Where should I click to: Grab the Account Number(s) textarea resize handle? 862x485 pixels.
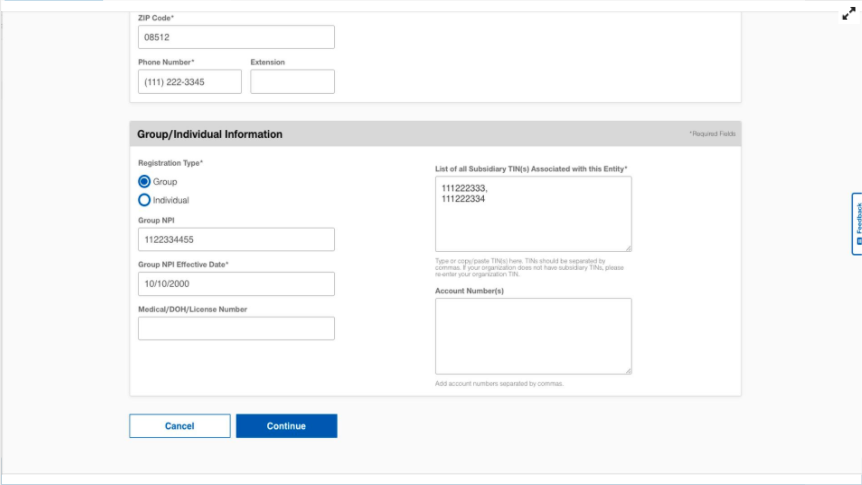pyautogui.click(x=628, y=371)
